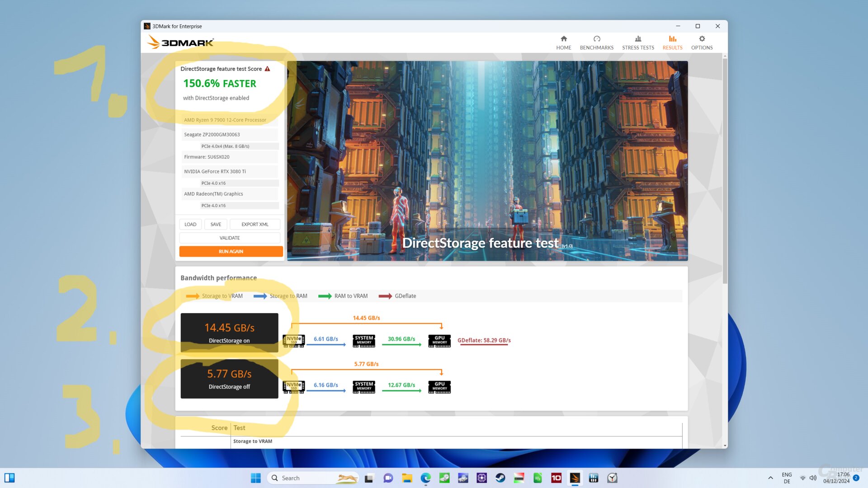Click the 'GDeflate: 58.29 GB/s' value
The image size is (868, 488).
(484, 340)
